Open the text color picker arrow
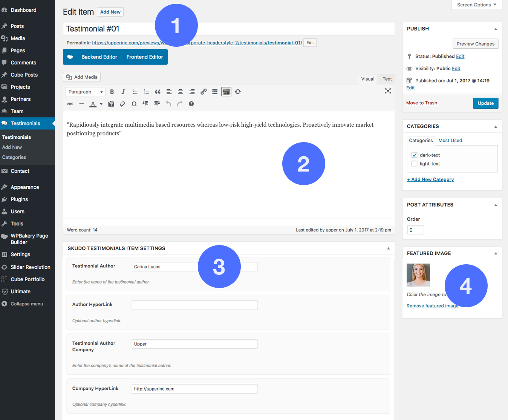 click(101, 104)
